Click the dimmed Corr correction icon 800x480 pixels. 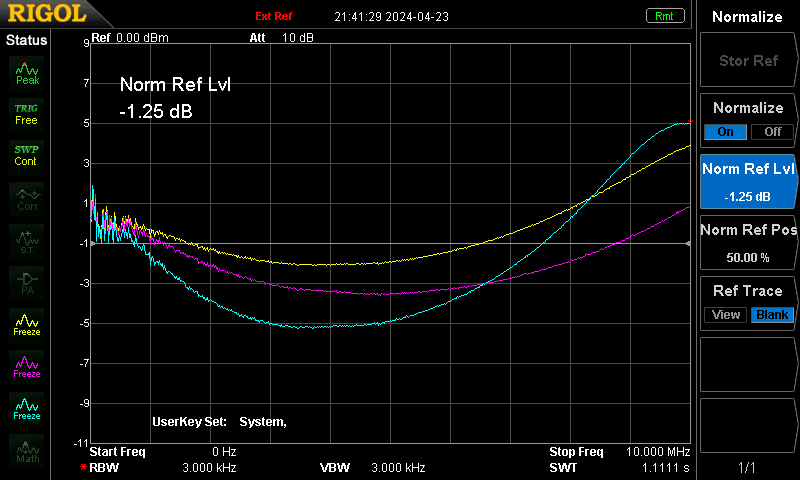(27, 199)
